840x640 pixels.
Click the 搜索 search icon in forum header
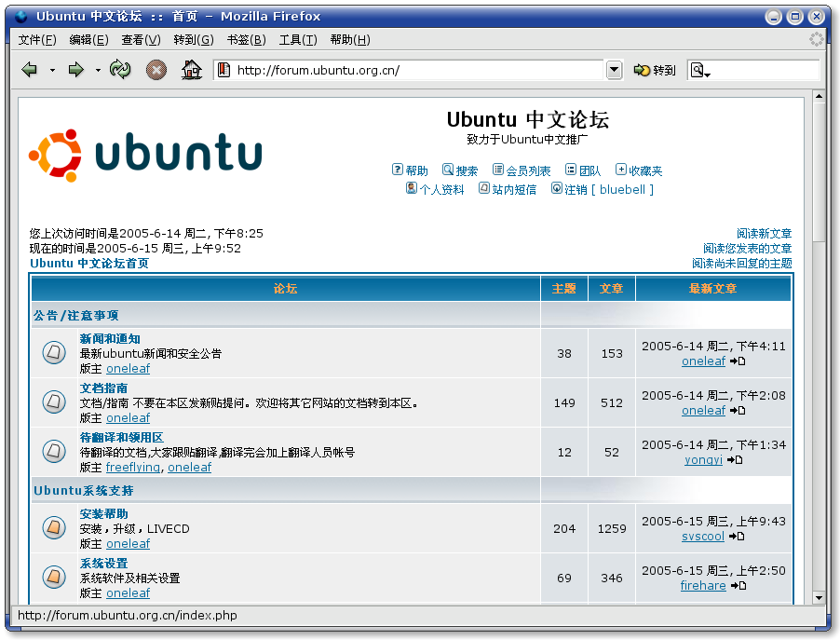[x=447, y=170]
